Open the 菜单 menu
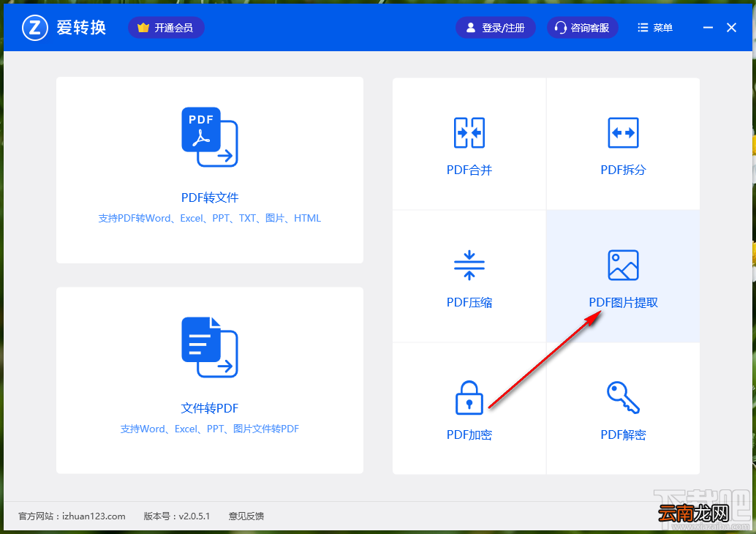 (655, 28)
